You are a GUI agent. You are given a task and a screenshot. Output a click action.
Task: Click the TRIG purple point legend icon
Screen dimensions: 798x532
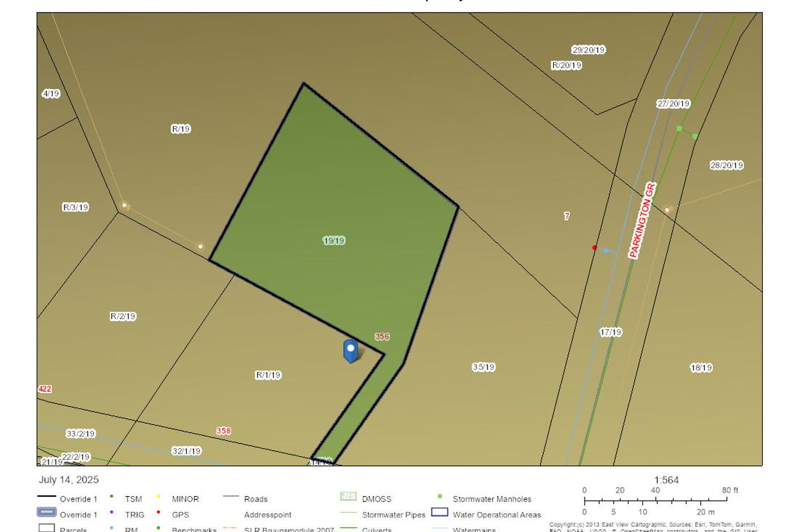pyautogui.click(x=112, y=513)
